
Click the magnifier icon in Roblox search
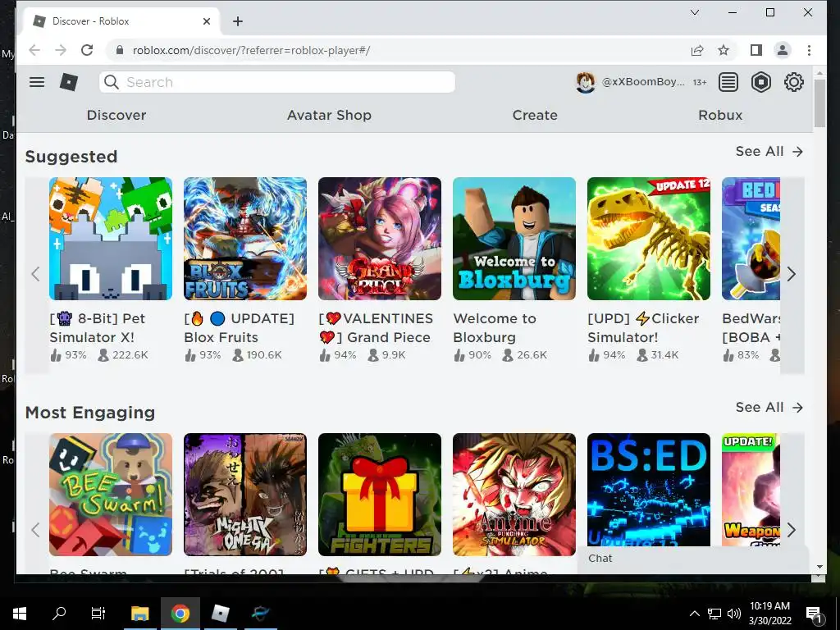[112, 82]
